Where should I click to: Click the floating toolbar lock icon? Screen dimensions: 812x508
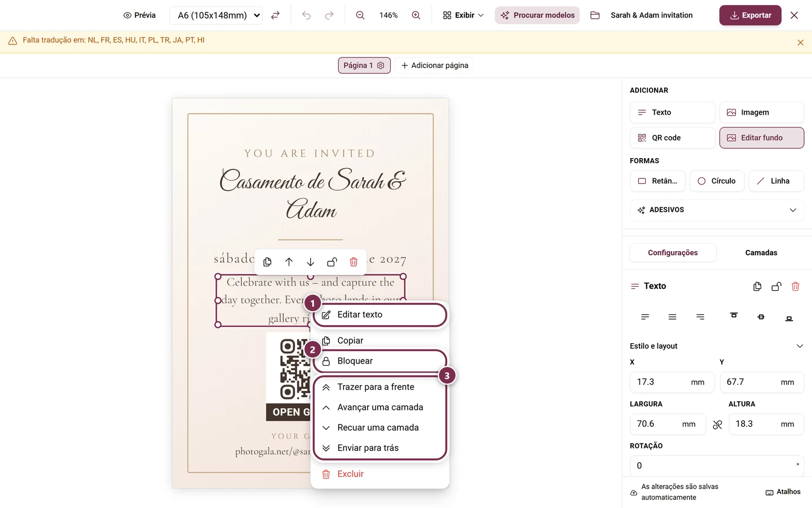(x=332, y=262)
